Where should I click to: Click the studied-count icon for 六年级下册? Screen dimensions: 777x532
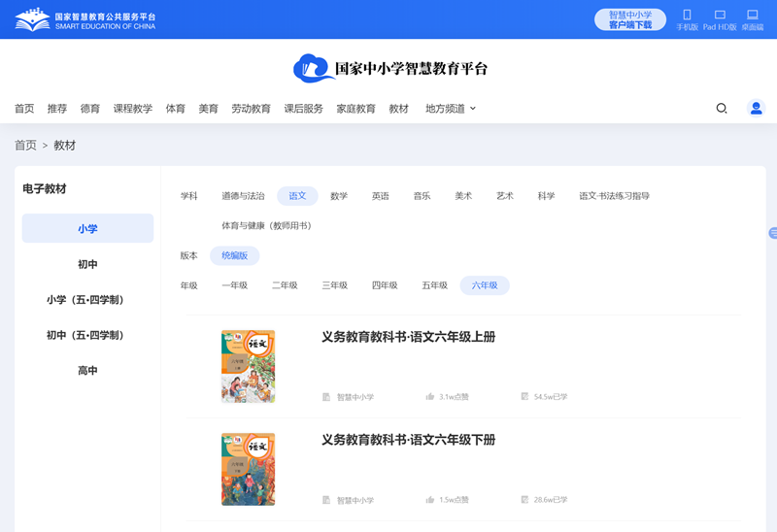[524, 499]
